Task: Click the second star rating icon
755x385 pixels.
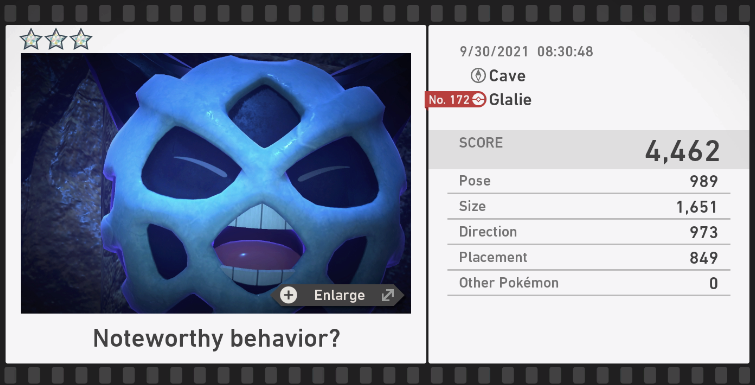Action: tap(56, 39)
